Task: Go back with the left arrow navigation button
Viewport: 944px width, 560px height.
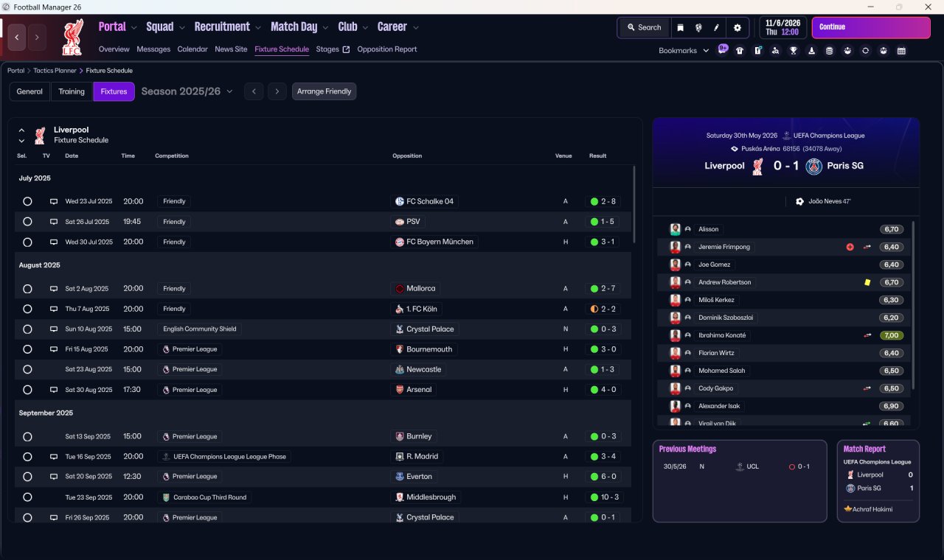Action: [17, 37]
